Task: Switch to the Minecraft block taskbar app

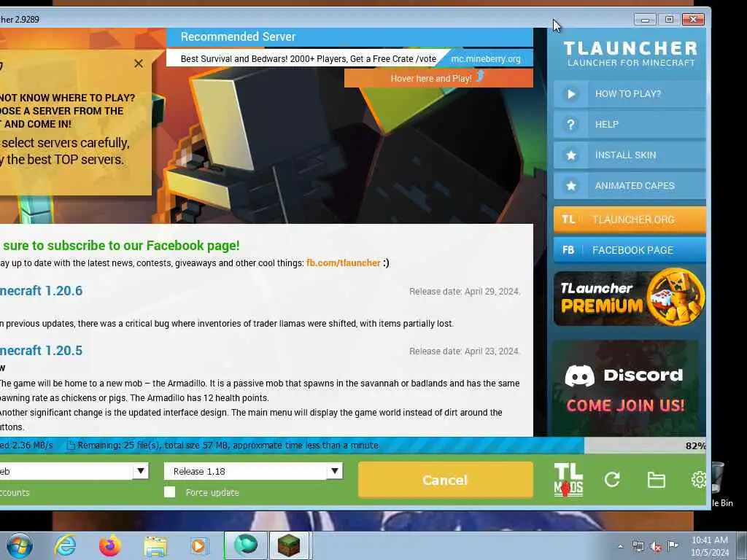Action: [x=289, y=545]
